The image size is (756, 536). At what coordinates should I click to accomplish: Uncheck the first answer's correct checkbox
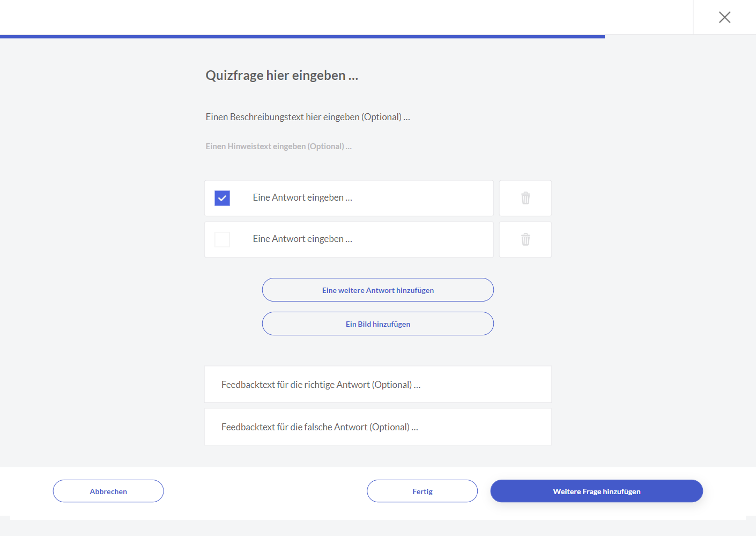pos(222,198)
